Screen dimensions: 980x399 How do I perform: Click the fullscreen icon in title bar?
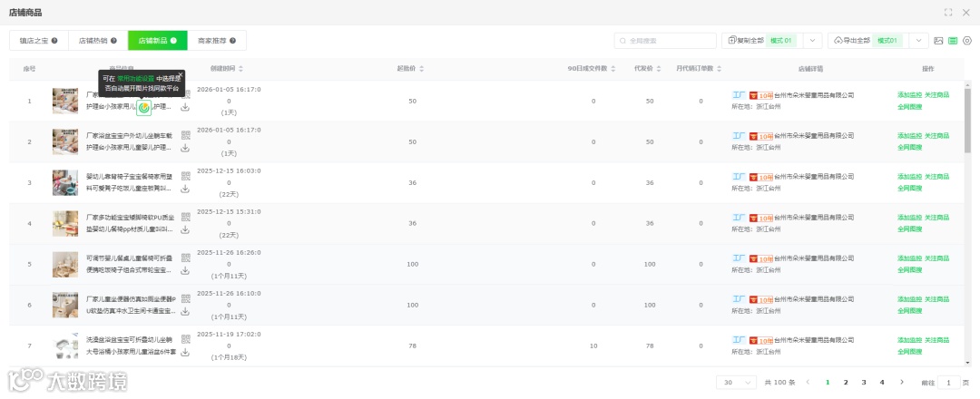[948, 13]
